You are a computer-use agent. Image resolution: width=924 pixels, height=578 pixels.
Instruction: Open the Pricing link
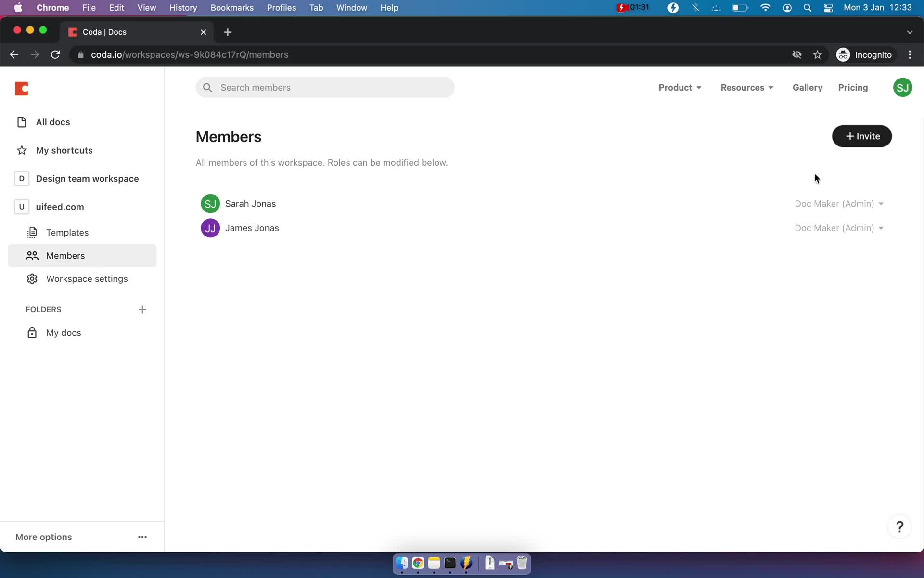click(x=853, y=88)
